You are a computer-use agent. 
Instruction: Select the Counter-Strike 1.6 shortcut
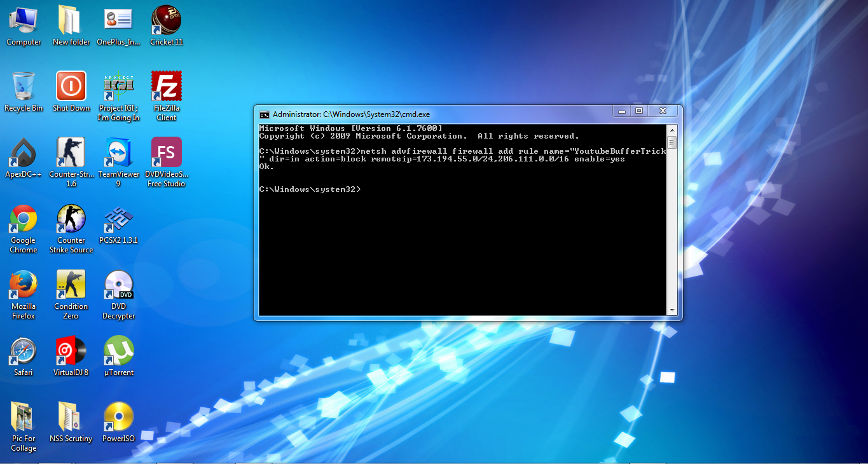pyautogui.click(x=71, y=163)
